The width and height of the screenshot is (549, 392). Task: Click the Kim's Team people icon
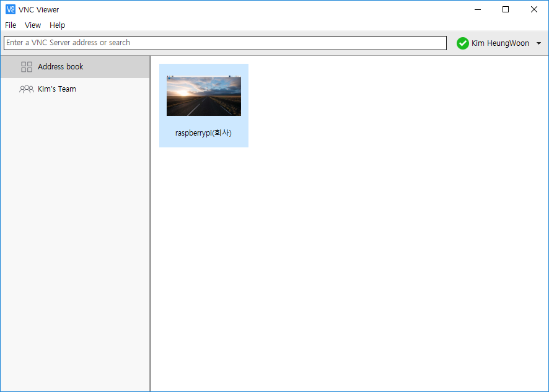pyautogui.click(x=27, y=89)
